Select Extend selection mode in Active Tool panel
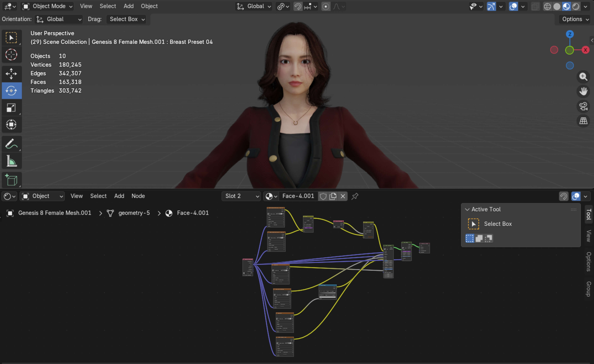The width and height of the screenshot is (594, 364). coord(479,238)
